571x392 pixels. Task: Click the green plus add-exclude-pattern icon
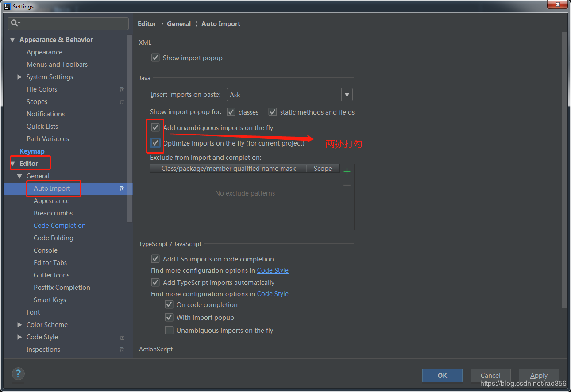coord(347,171)
